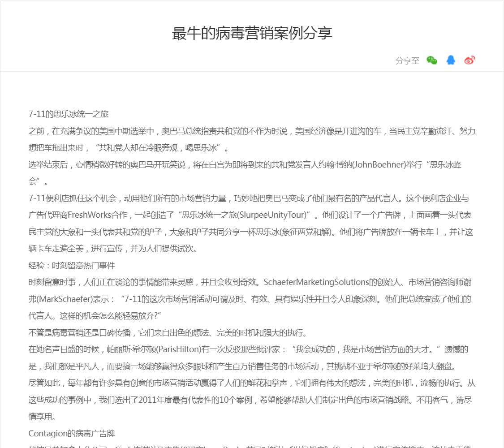Screen dimensions: 504x448
Task: Click the line starting 辆卡车走遍全美
Action: [x=113, y=249]
